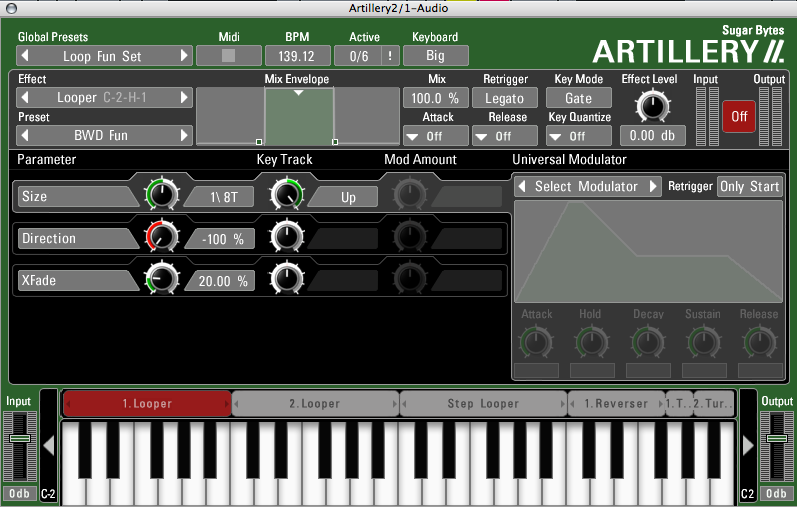Click the Effect Level 0.00 db field
797x507 pixels.
653,136
